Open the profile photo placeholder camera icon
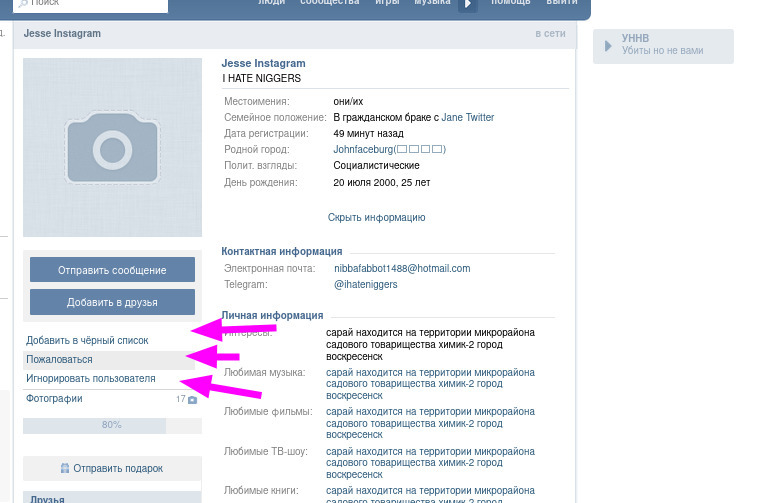 click(x=113, y=147)
